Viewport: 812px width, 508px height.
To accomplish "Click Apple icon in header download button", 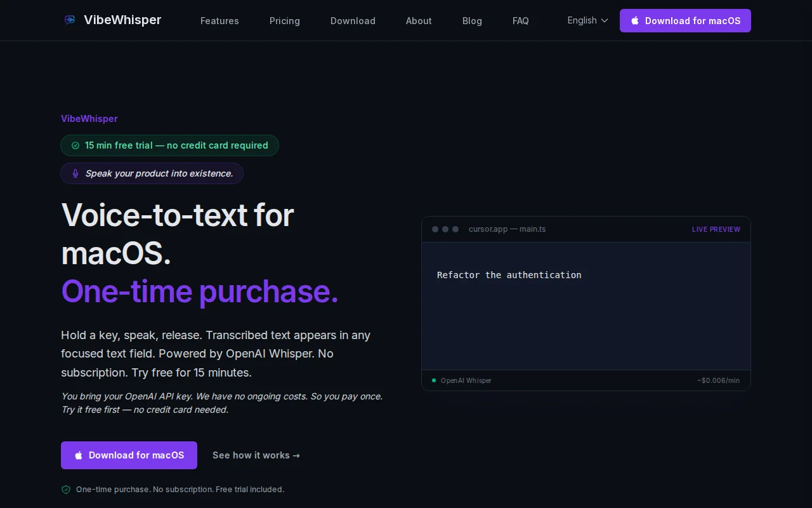I will [635, 20].
